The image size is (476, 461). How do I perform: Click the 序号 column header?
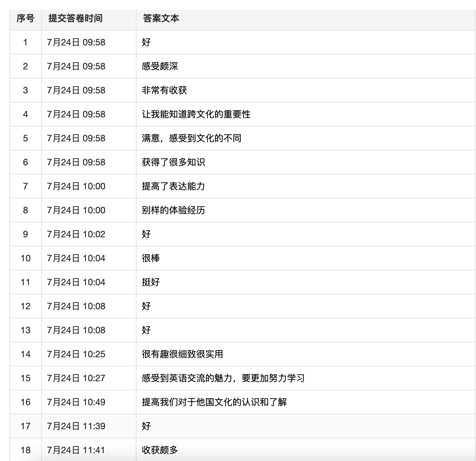point(25,18)
